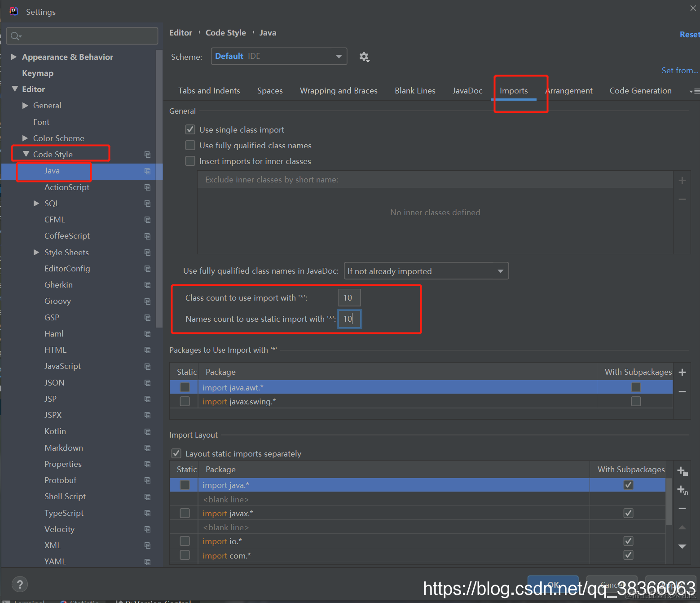Click project-level icon beside Style Sheets
700x603 pixels.
[147, 253]
